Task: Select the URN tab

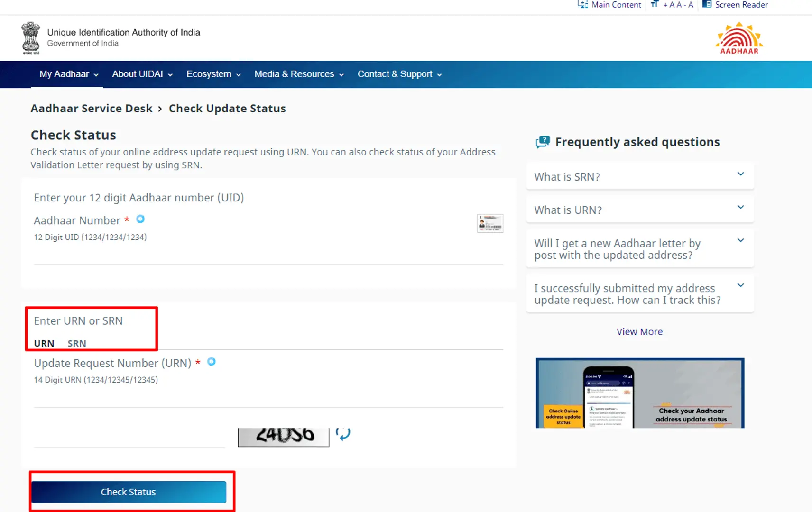Action: [x=44, y=343]
